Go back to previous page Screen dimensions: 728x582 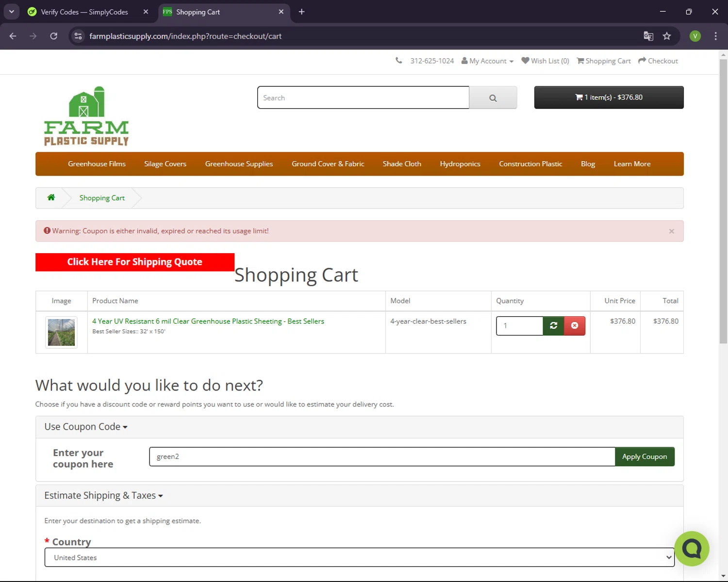[x=13, y=36]
